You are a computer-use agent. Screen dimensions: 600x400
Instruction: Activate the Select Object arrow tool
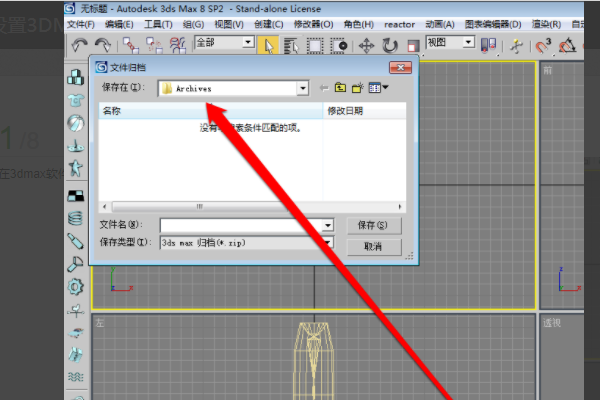tap(269, 46)
